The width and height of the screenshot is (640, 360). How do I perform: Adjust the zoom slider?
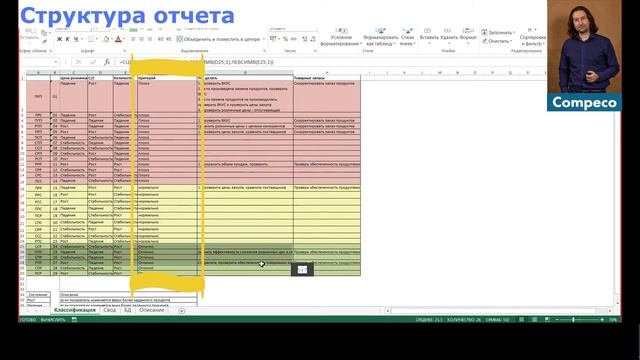pos(573,320)
